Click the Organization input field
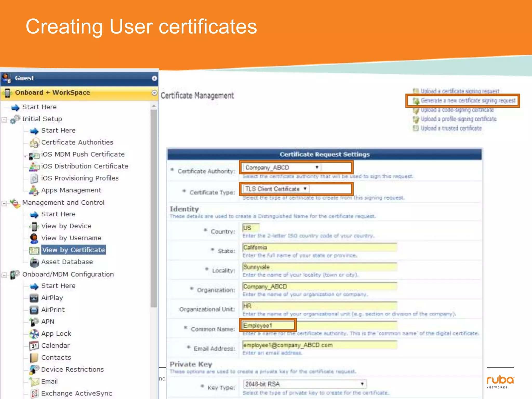Screen dimensions: 532x399 coord(320,286)
